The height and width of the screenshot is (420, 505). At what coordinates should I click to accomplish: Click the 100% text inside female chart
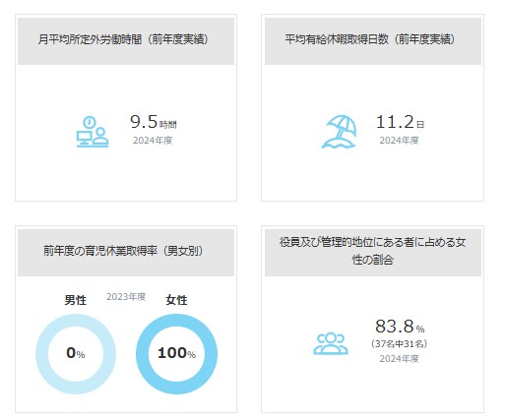176,353
